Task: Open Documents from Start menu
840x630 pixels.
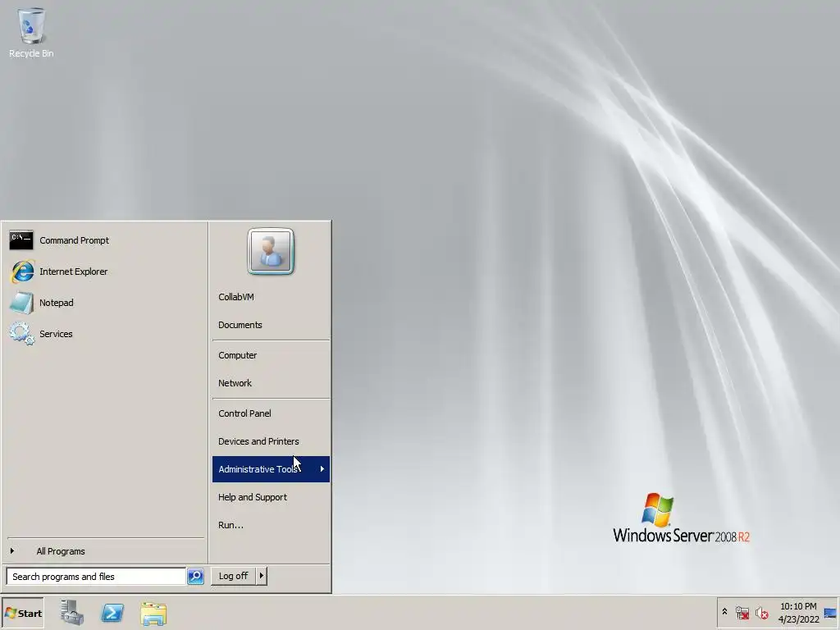Action: click(271, 325)
